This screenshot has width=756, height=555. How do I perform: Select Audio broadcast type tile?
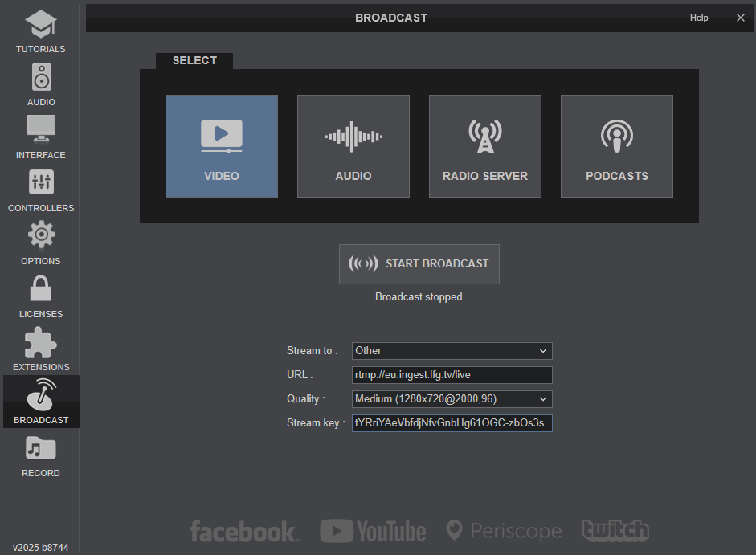point(353,146)
